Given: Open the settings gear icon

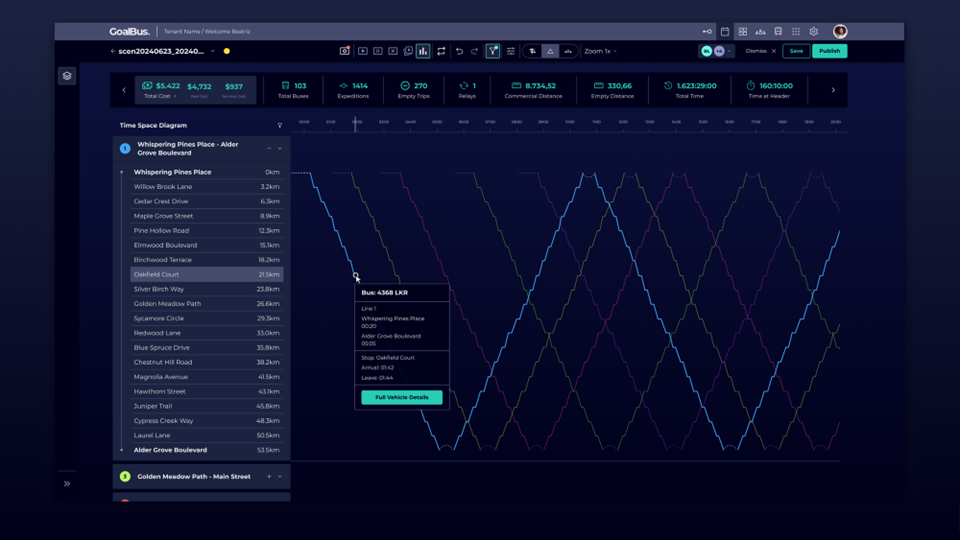Looking at the screenshot, I should click(814, 31).
